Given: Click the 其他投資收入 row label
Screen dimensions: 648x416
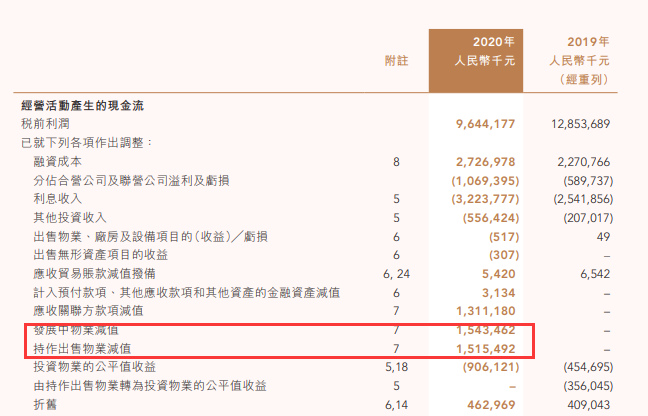Looking at the screenshot, I should pos(70,218).
